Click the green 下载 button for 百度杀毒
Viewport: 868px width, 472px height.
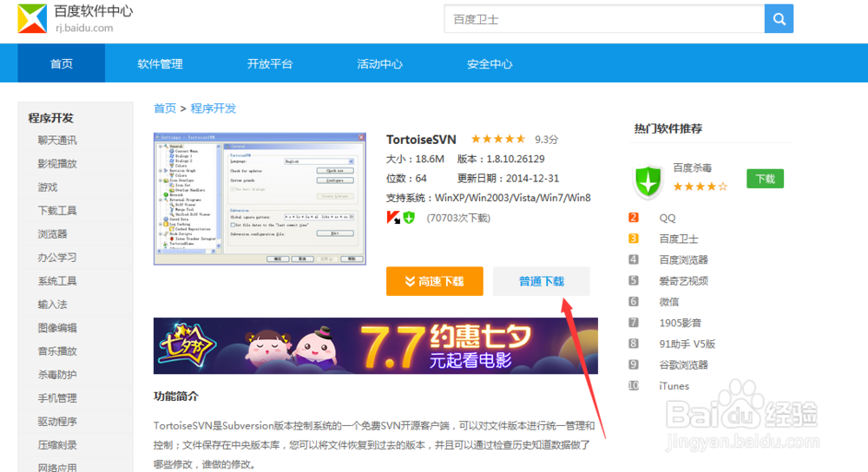tap(765, 179)
